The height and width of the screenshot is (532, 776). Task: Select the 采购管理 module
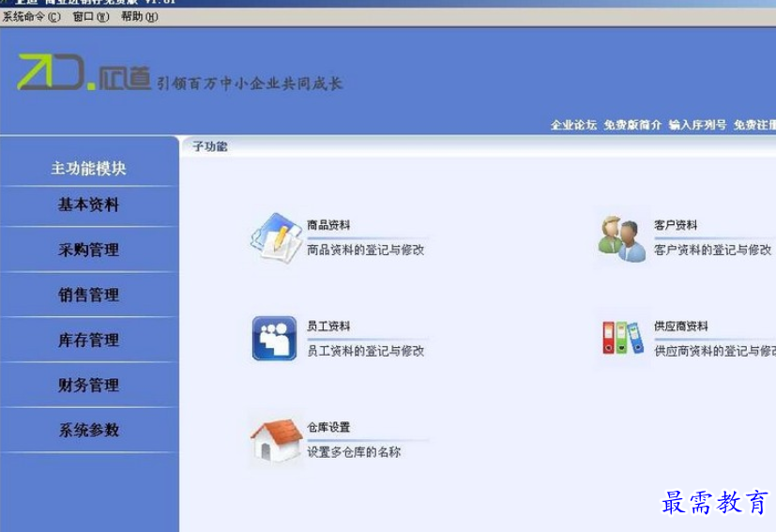88,250
